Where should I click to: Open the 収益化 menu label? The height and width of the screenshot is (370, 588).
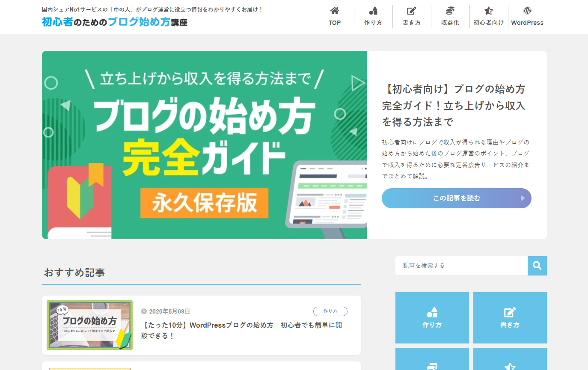coord(450,23)
